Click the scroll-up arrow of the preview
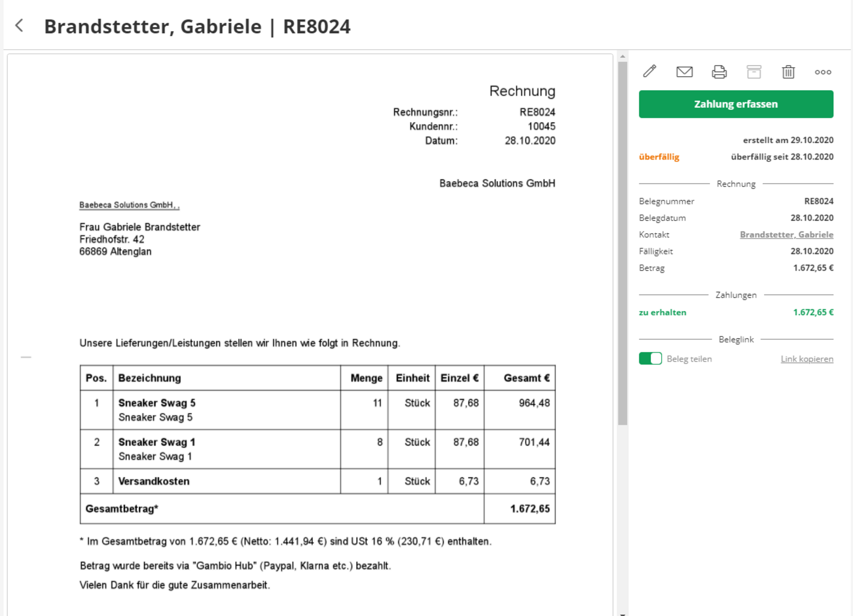 623,57
